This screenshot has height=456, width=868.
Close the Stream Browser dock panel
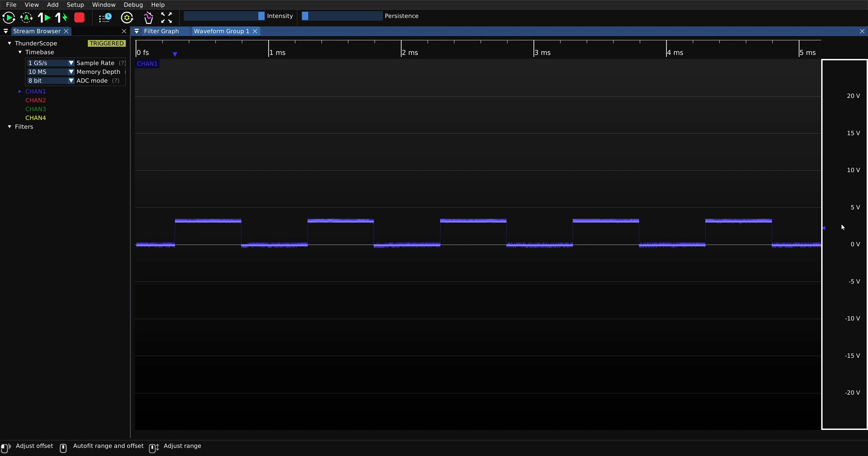click(124, 31)
